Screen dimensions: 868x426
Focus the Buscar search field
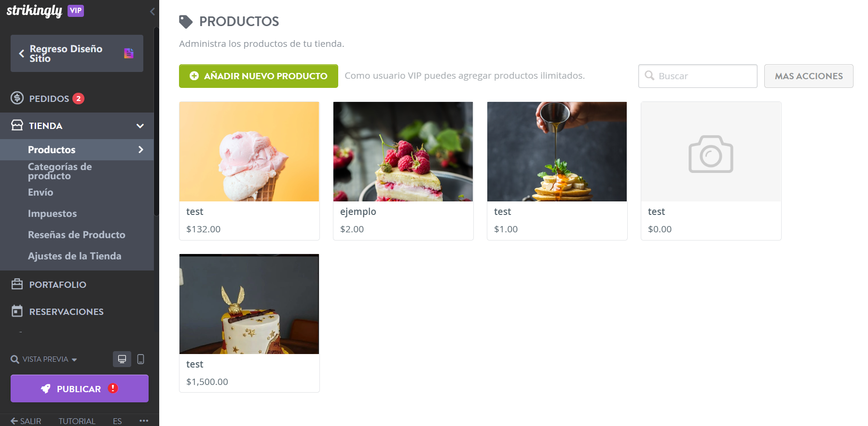698,76
